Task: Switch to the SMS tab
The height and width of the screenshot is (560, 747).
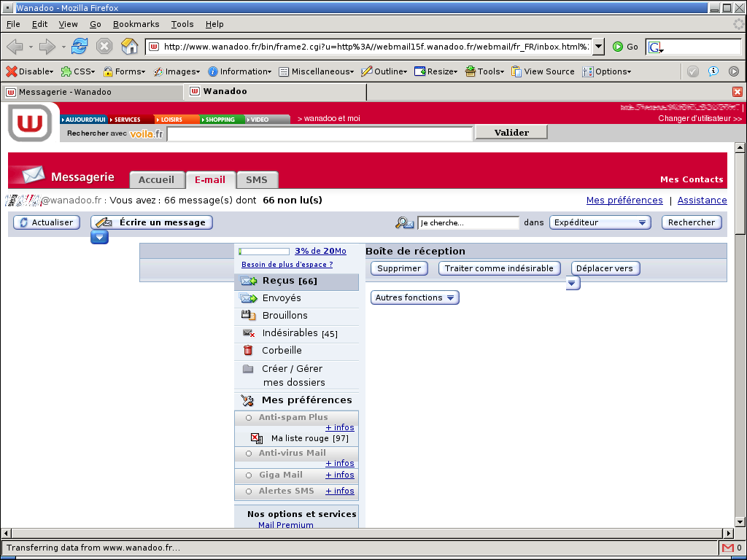Action: tap(257, 180)
